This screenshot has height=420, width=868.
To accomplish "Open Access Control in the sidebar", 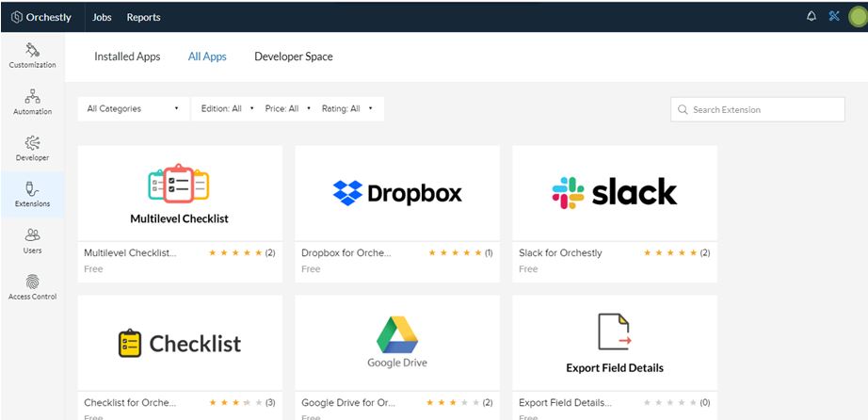I will [x=32, y=287].
